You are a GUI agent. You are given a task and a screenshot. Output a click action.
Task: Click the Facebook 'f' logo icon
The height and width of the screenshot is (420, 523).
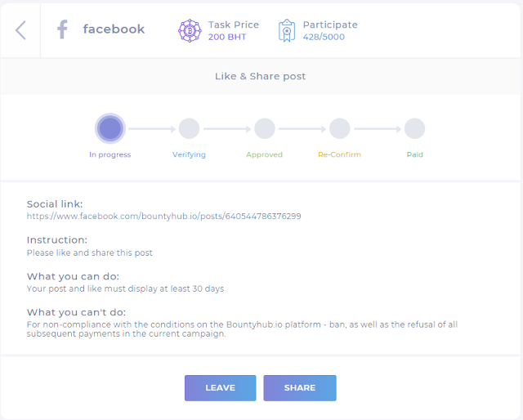pyautogui.click(x=61, y=30)
